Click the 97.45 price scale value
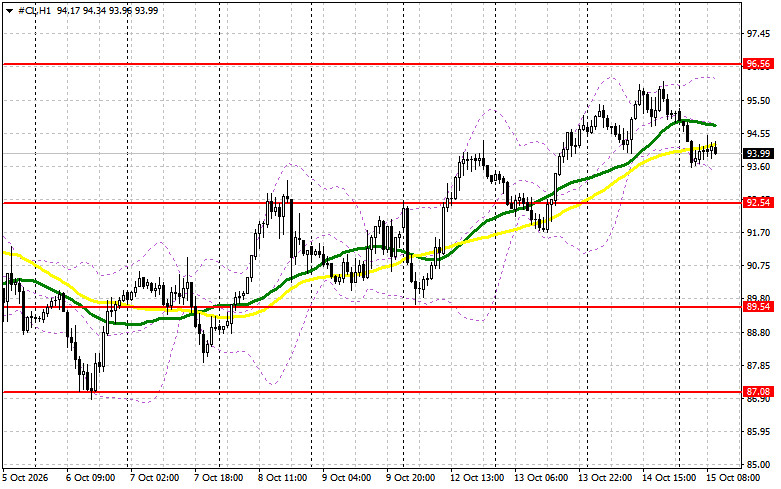The image size is (781, 489). coord(758,33)
